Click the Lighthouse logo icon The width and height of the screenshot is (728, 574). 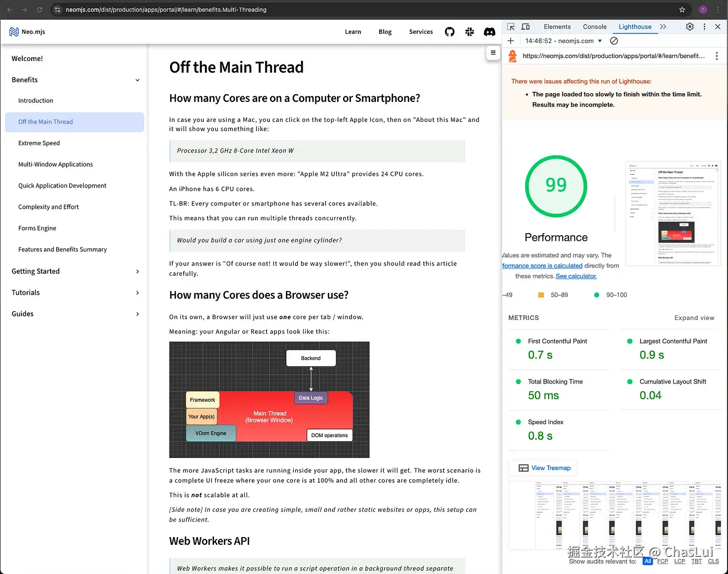(512, 56)
